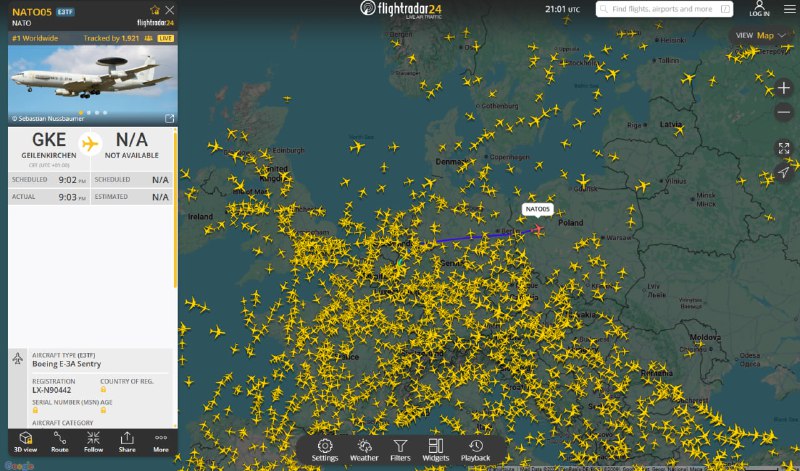Follow the NATO05 aircraft

tap(93, 442)
